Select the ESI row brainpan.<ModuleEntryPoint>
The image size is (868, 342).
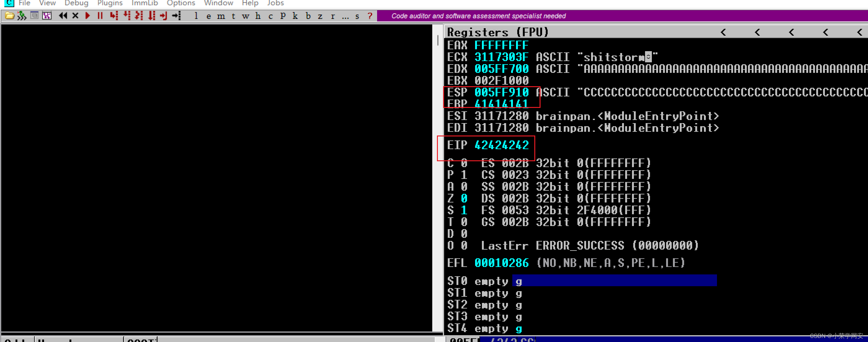[x=583, y=116]
